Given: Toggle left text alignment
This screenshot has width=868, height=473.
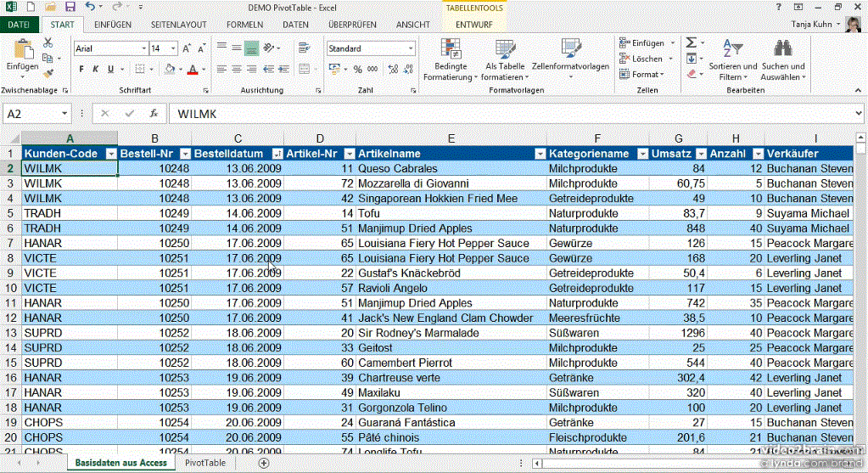Looking at the screenshot, I should coord(221,70).
